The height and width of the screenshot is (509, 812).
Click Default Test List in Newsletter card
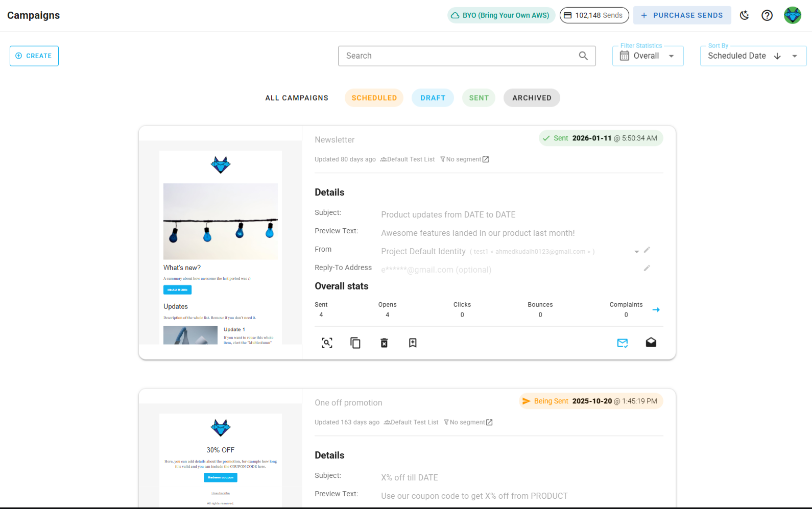pyautogui.click(x=408, y=159)
